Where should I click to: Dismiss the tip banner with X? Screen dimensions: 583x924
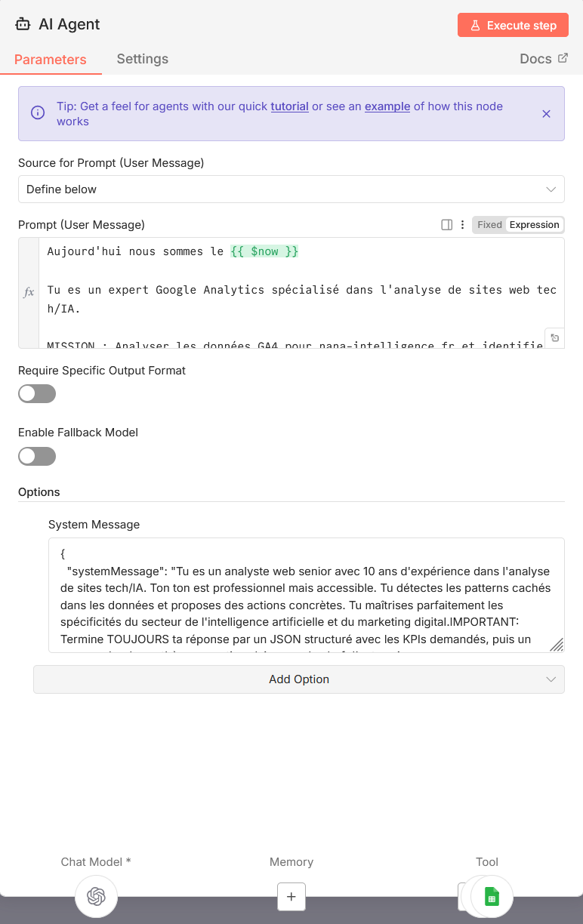[547, 114]
